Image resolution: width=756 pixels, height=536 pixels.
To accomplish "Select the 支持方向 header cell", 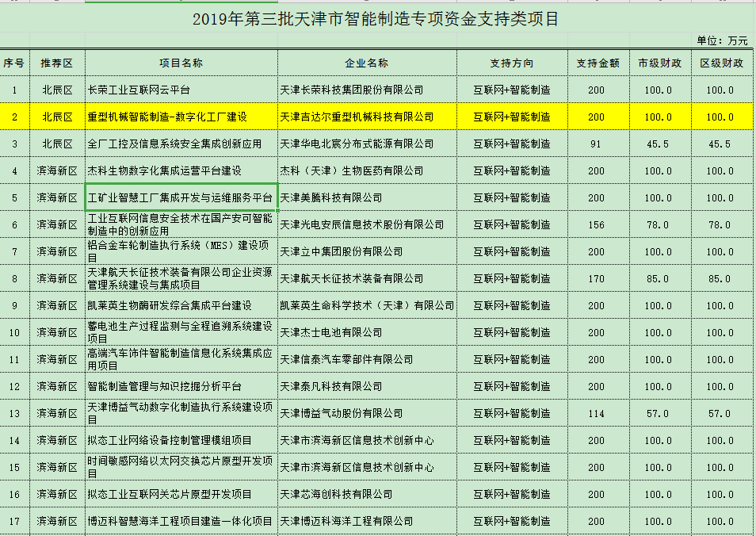I will point(511,63).
